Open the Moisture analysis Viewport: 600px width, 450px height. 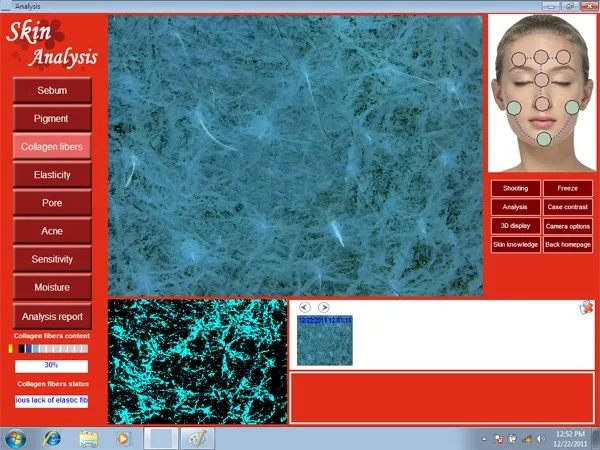52,287
